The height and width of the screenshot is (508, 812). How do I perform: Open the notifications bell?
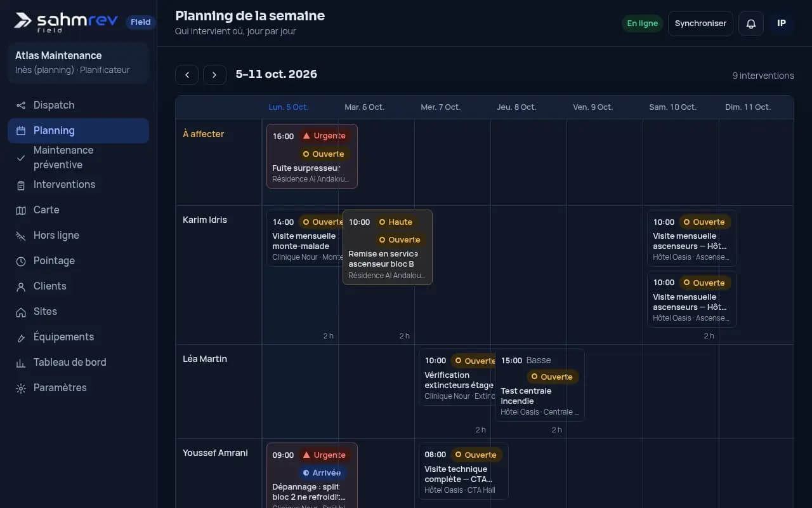pos(751,23)
